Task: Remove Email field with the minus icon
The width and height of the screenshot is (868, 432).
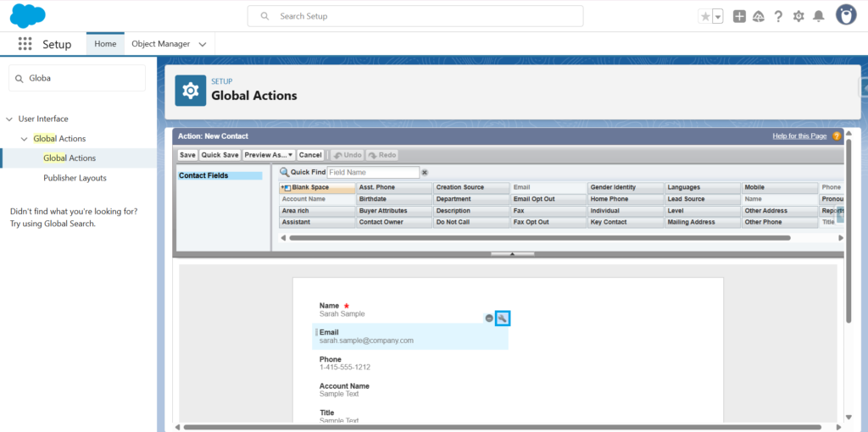Action: (489, 318)
